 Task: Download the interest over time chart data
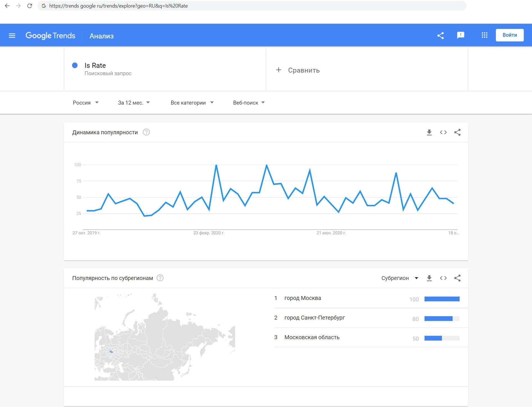429,132
